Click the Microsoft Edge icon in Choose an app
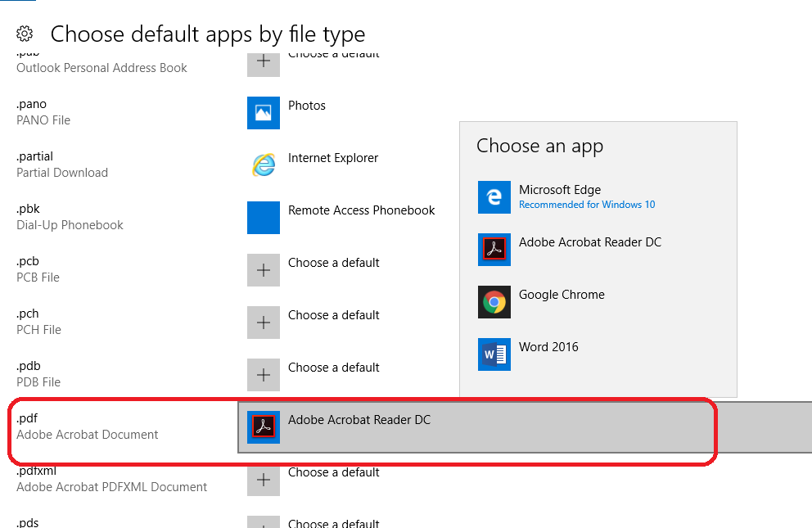The image size is (812, 528). (x=494, y=196)
